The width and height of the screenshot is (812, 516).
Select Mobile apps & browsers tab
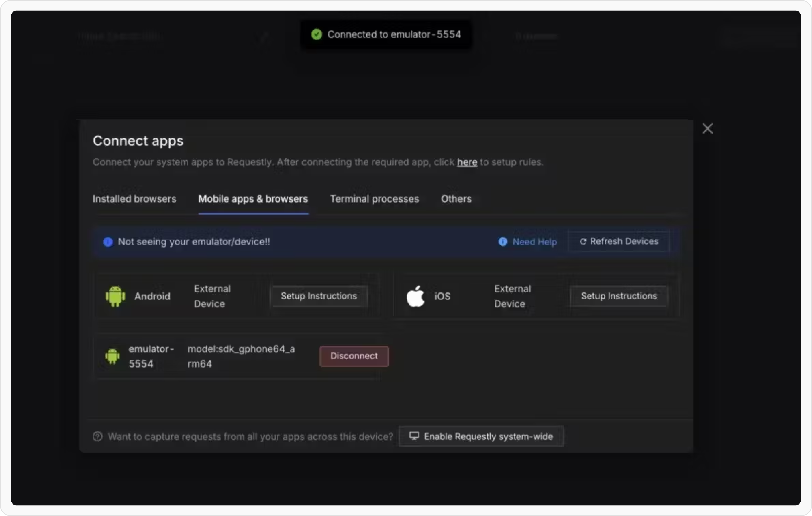[x=253, y=199]
